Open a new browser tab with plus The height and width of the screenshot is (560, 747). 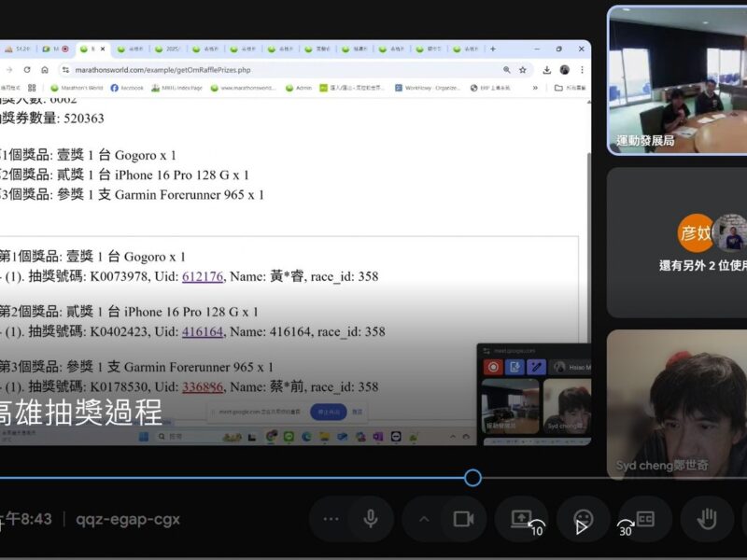[x=493, y=49]
